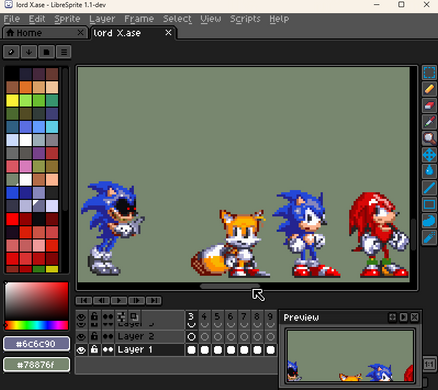Screen dimensions: 438x390
Task: Click the timeline header settings sliders icon
Action: pyautogui.click(x=121, y=316)
